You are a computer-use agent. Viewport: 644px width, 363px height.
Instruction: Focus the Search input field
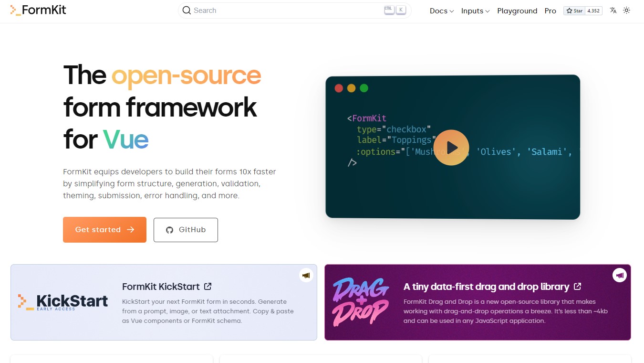point(294,11)
